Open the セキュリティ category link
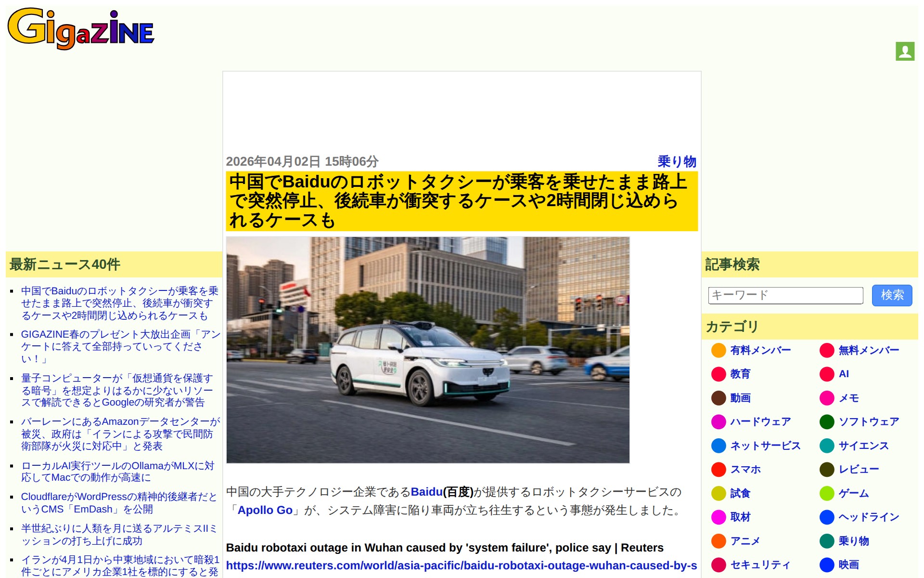Image resolution: width=924 pixels, height=578 pixels. point(760,565)
